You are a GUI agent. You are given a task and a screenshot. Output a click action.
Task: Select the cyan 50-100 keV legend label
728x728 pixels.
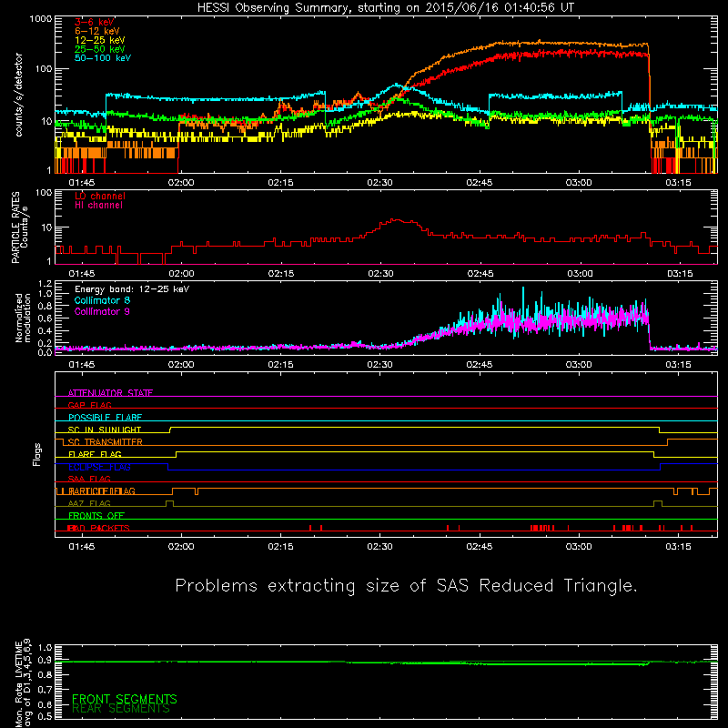[103, 58]
